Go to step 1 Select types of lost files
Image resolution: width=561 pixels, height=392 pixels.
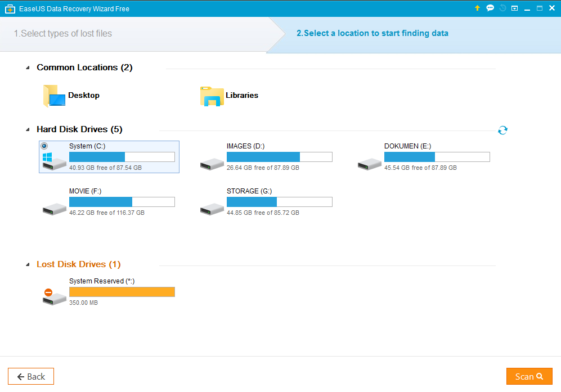pos(63,34)
